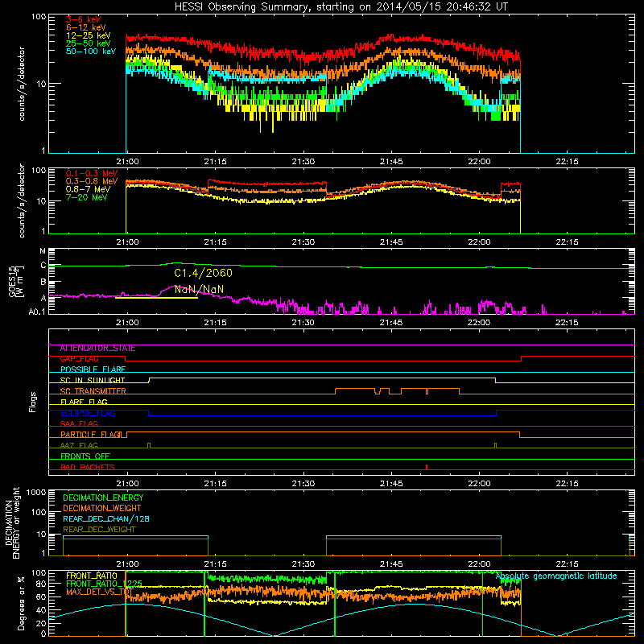Select the yellow '12-25 keV' legend label
The height and width of the screenshot is (644, 644).
[89, 35]
